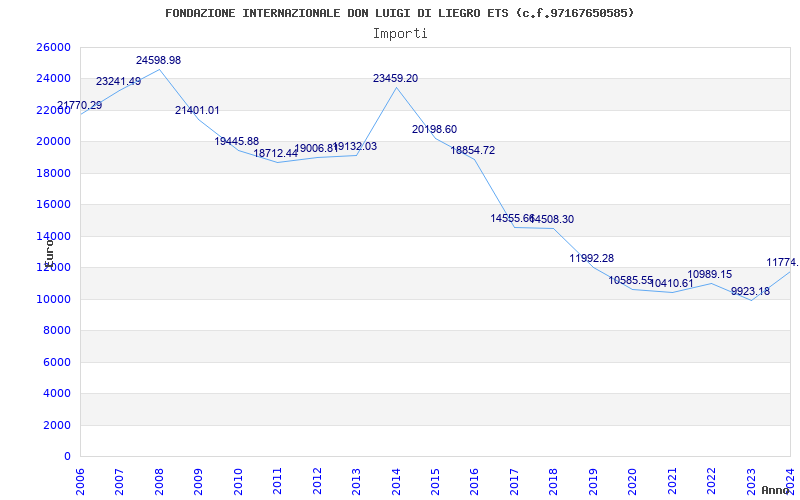Select data label 23459.20

coord(395,78)
